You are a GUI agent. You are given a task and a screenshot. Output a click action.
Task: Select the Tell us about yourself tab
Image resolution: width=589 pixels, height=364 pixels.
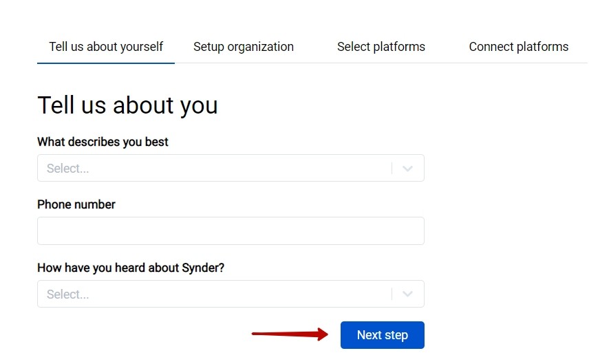click(x=106, y=47)
